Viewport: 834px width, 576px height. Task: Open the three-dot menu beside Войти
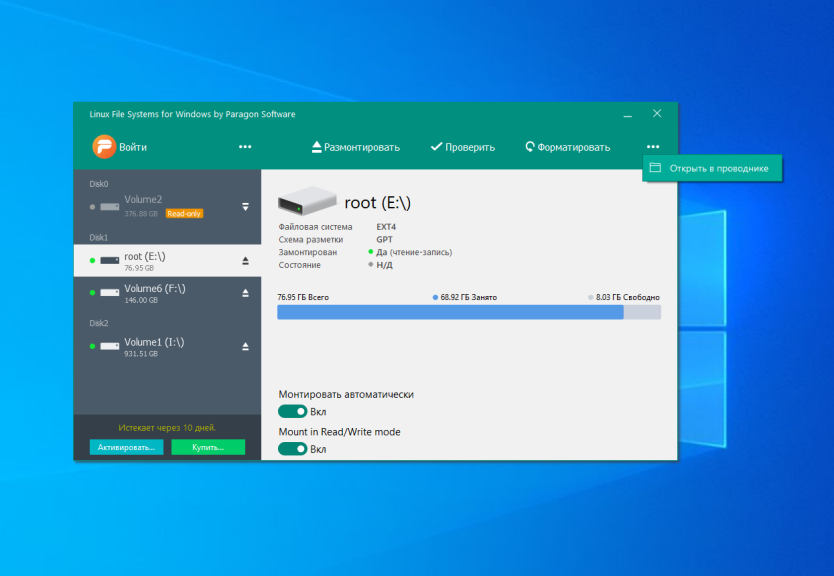[x=245, y=147]
